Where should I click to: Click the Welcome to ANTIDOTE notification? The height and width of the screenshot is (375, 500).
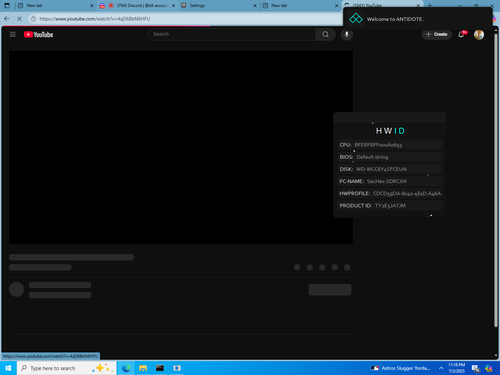418,19
